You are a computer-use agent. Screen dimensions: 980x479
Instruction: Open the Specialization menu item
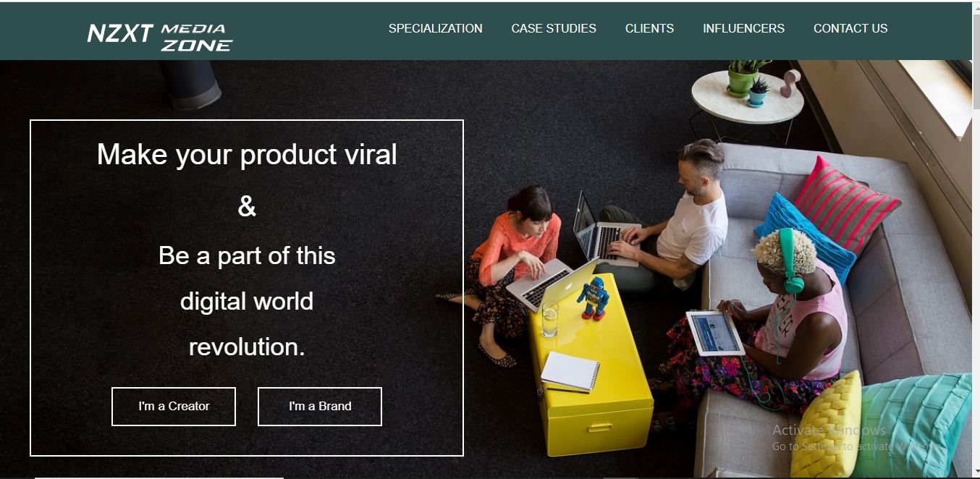(x=435, y=29)
